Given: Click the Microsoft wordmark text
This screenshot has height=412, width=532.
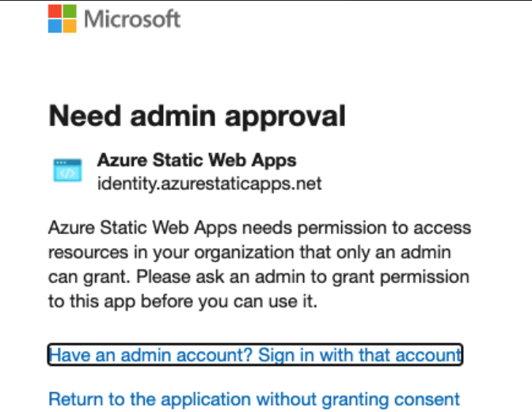Looking at the screenshot, I should click(x=132, y=19).
